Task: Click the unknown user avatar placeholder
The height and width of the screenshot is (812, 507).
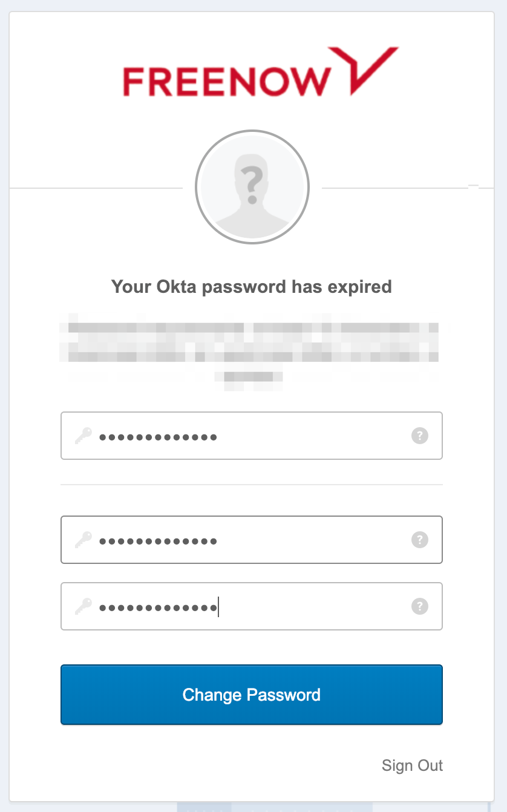Action: click(x=252, y=188)
